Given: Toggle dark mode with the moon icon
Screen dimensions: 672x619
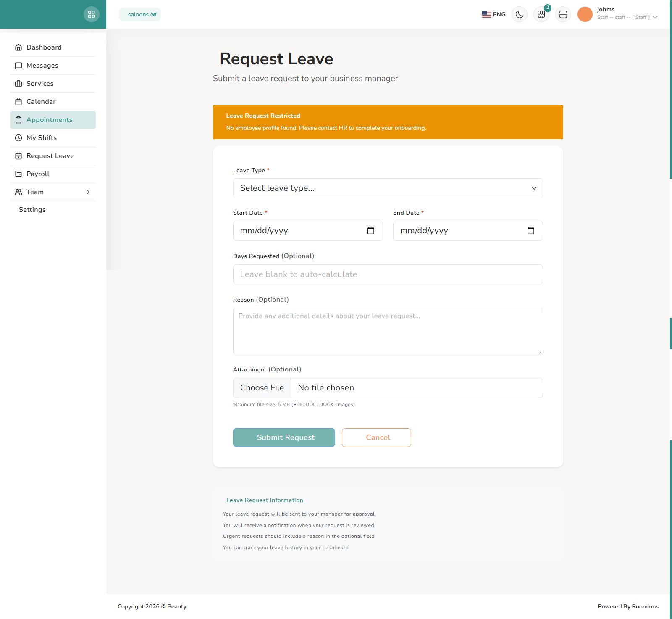Looking at the screenshot, I should click(519, 14).
